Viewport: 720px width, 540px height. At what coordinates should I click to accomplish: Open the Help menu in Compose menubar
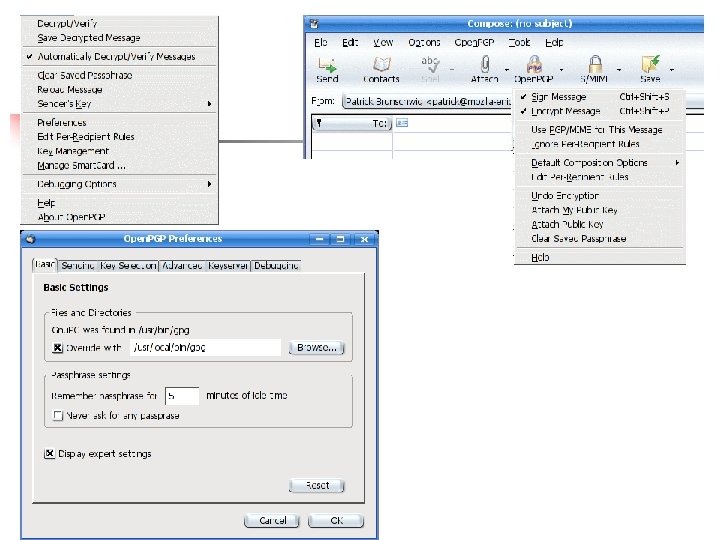pos(554,43)
